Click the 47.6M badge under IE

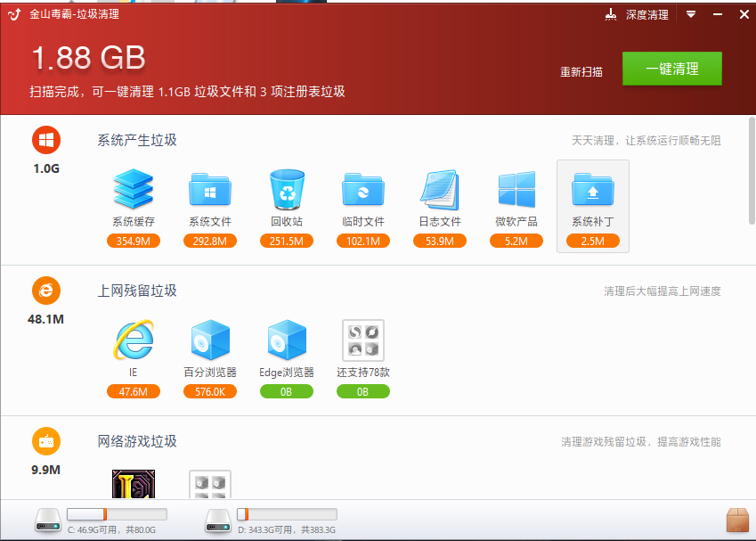(134, 391)
